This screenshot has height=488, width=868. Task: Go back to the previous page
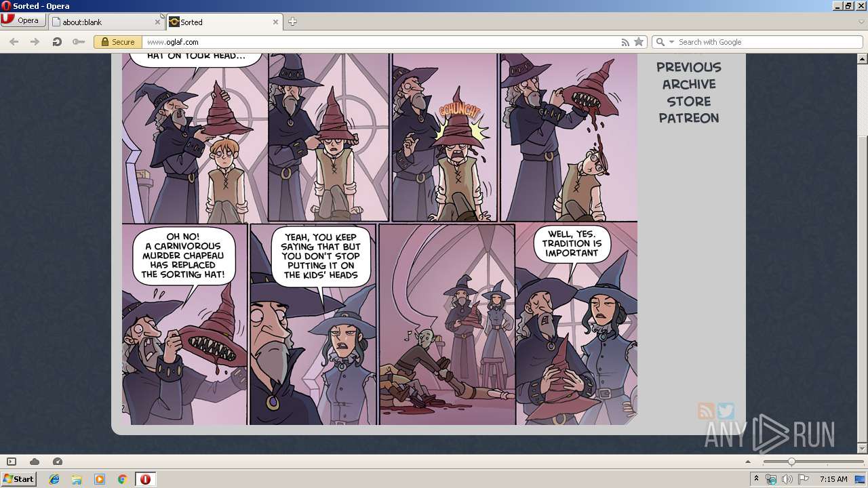pos(14,42)
